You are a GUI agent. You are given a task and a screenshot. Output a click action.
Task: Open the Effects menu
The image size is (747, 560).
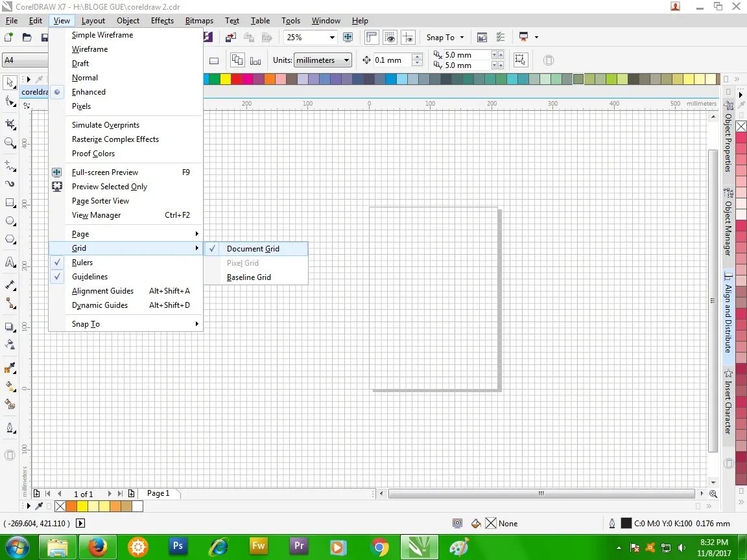point(162,21)
